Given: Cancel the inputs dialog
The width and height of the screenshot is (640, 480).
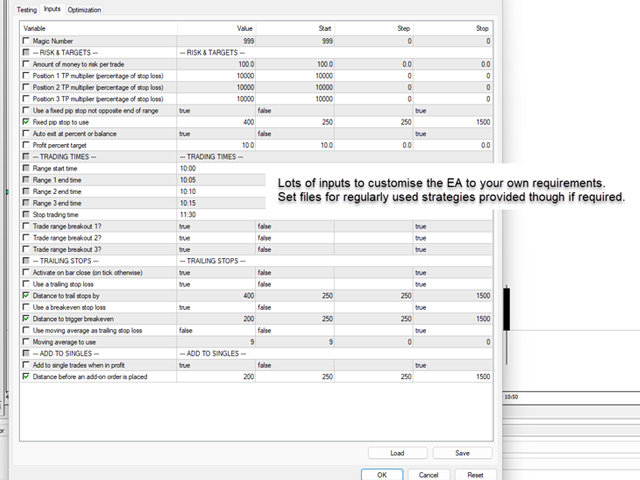Looking at the screenshot, I should point(428,475).
